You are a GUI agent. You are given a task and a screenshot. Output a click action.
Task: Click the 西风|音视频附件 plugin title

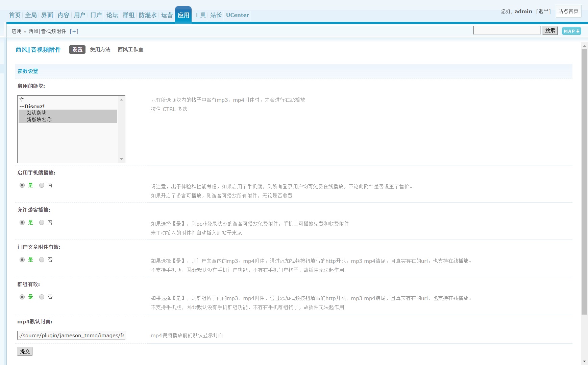tap(38, 50)
